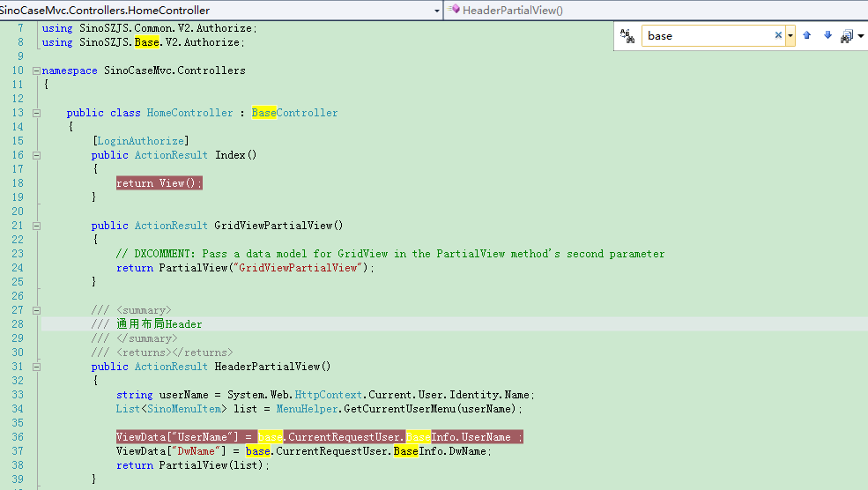Click the BaseController class name
868x490 pixels.
[x=294, y=113]
